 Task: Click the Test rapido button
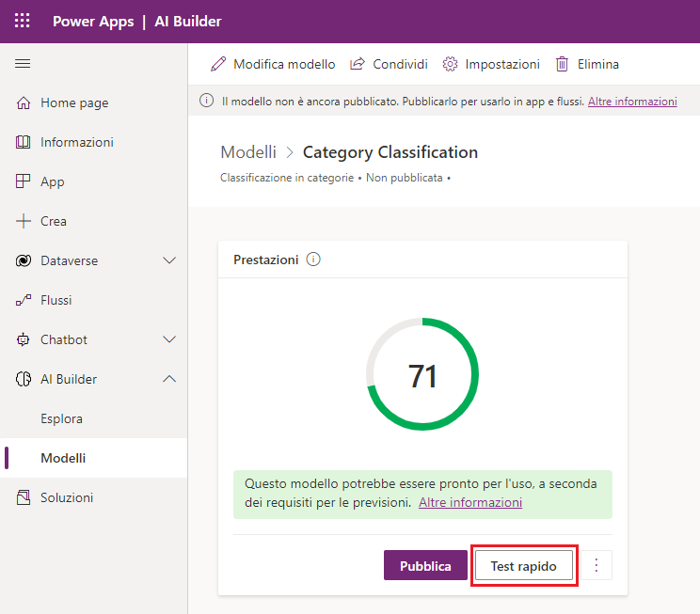click(x=523, y=566)
